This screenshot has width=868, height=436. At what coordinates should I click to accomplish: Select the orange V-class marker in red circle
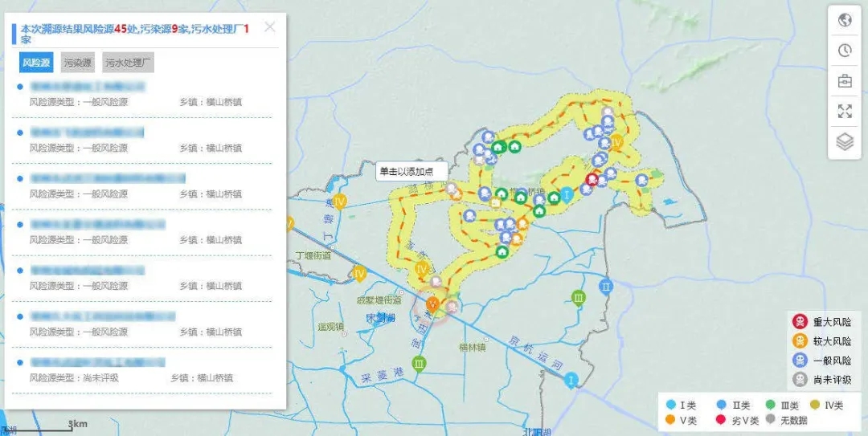tap(432, 304)
